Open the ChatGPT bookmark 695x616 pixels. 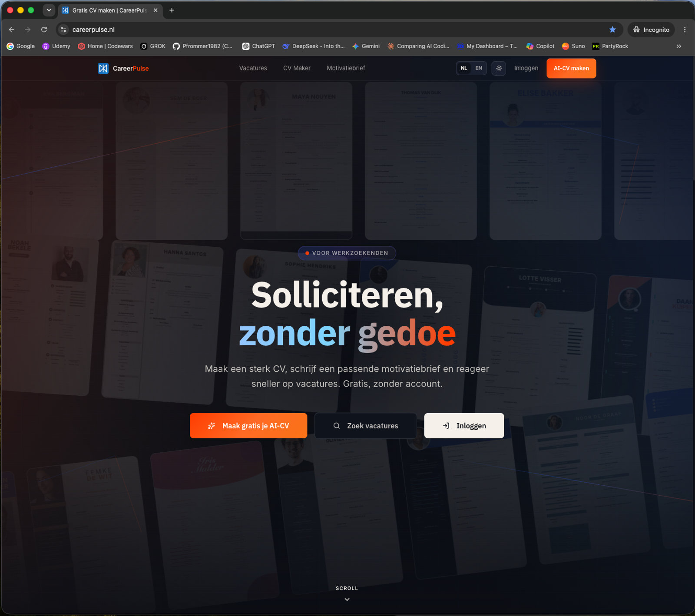tap(258, 46)
